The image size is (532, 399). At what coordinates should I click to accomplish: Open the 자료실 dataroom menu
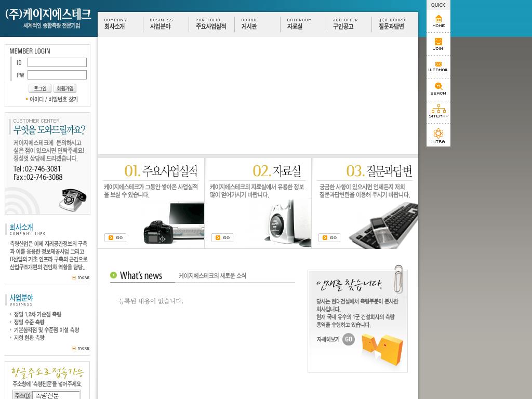tap(295, 24)
